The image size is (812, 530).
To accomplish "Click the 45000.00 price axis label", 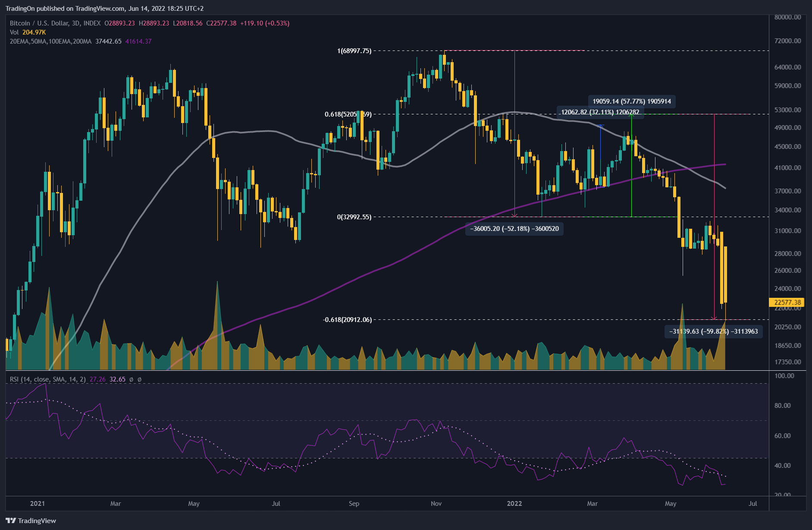I will pyautogui.click(x=788, y=147).
